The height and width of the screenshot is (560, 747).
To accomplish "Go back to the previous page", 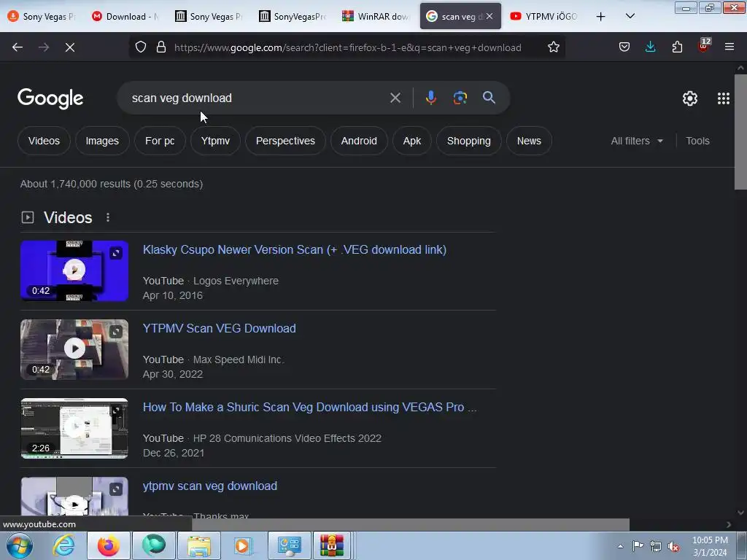I will [x=18, y=47].
